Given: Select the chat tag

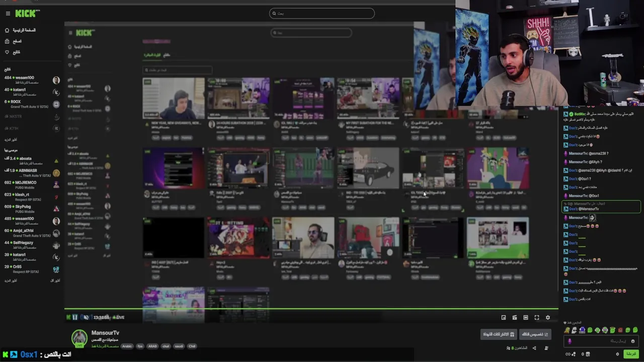Looking at the screenshot, I should pyautogui.click(x=166, y=346).
